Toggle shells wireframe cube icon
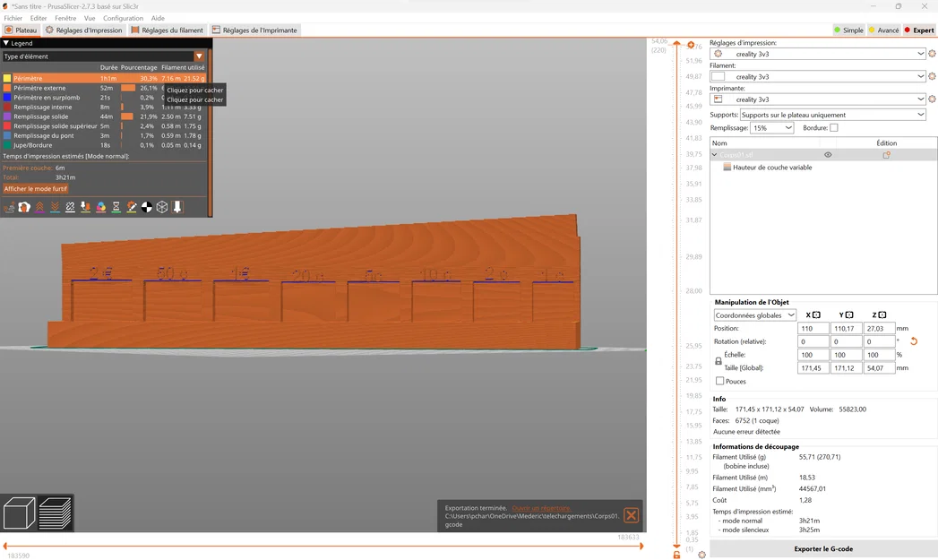Screen dimensions: 938x560 pos(162,207)
